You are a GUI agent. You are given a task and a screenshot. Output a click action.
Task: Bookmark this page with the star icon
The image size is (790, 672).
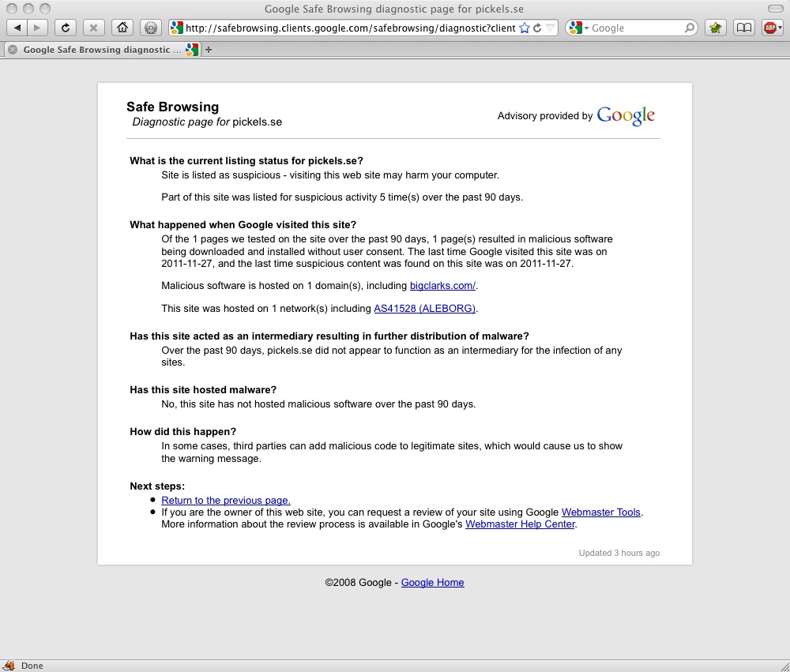(525, 28)
